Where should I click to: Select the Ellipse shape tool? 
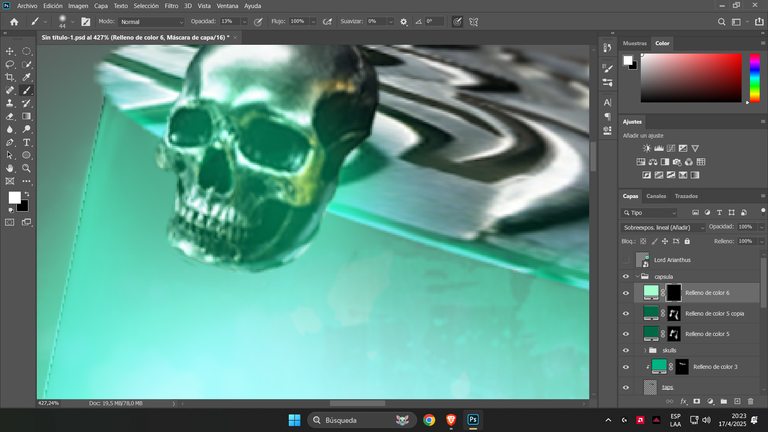click(26, 155)
